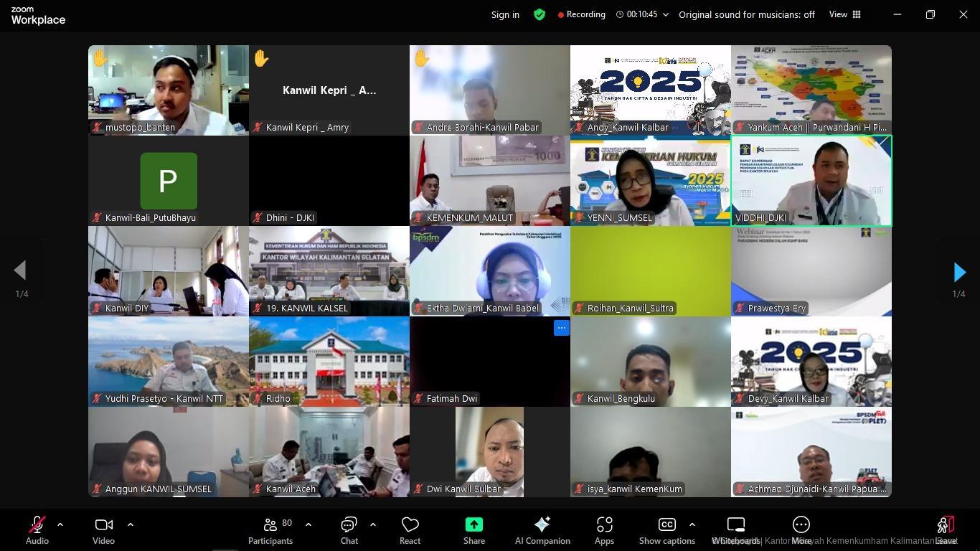Expand the chevron next to recording timer

[666, 14]
